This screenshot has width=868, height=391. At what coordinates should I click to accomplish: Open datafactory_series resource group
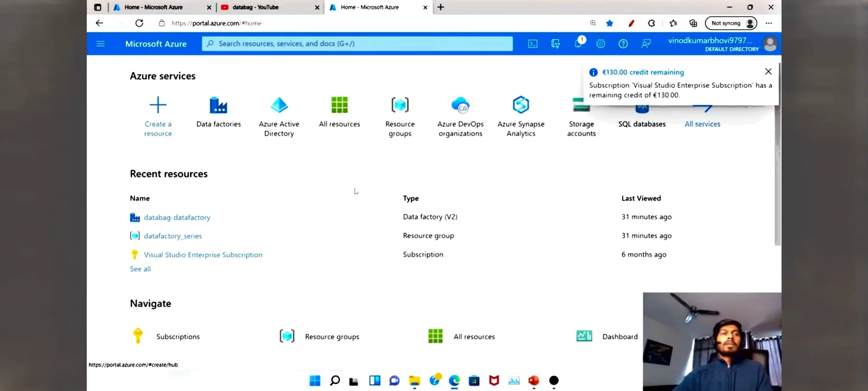172,236
